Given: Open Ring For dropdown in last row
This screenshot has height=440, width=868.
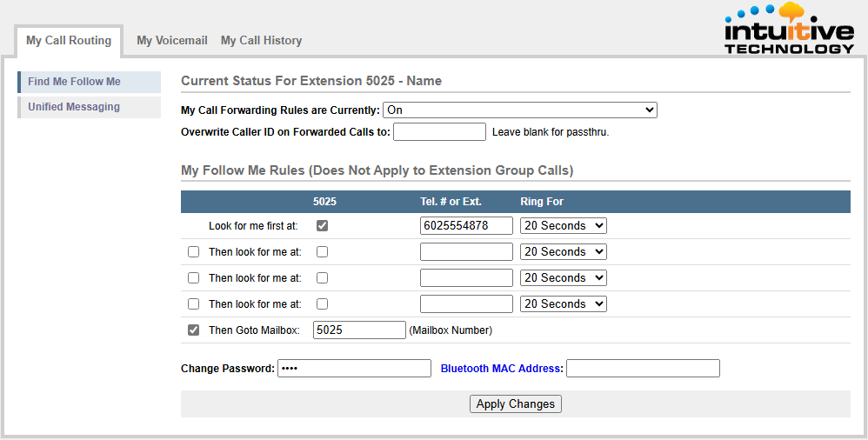Looking at the screenshot, I should pyautogui.click(x=563, y=304).
